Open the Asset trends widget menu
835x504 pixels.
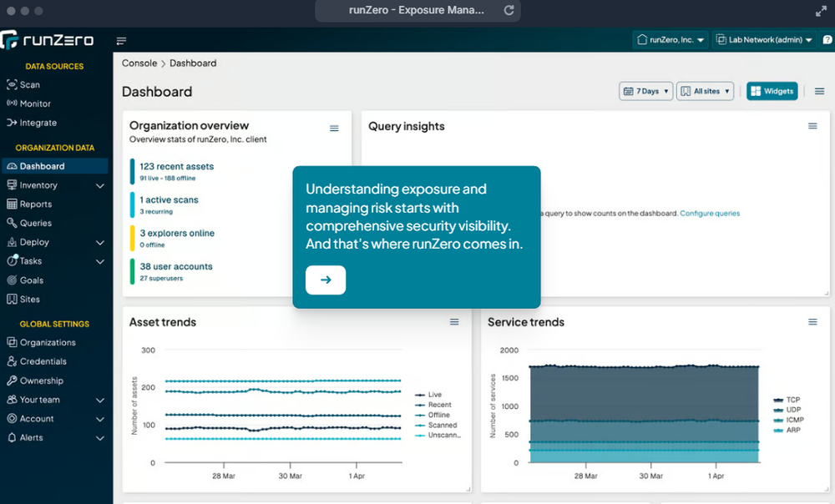454,322
